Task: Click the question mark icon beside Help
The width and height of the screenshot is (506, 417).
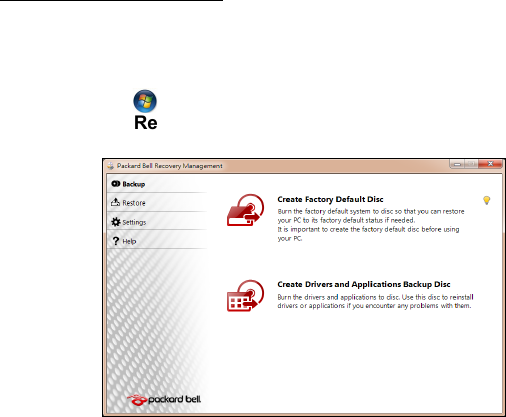Action: tap(115, 241)
